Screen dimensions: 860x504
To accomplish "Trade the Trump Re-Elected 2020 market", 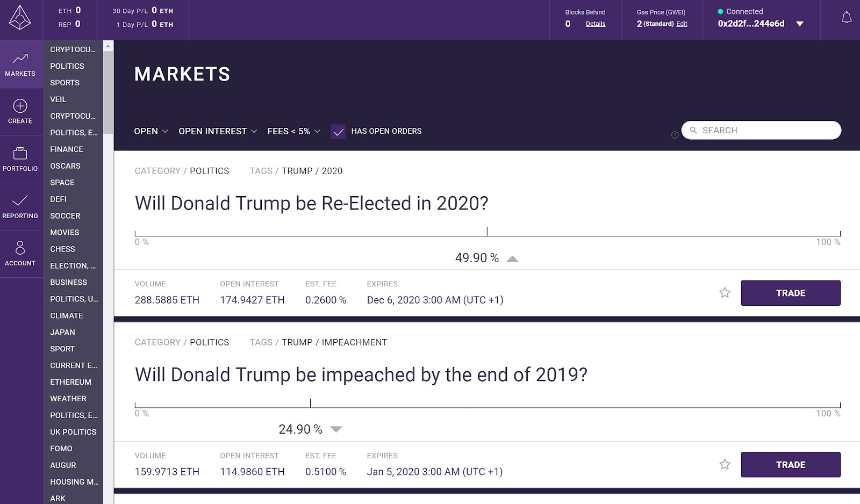I will click(790, 293).
